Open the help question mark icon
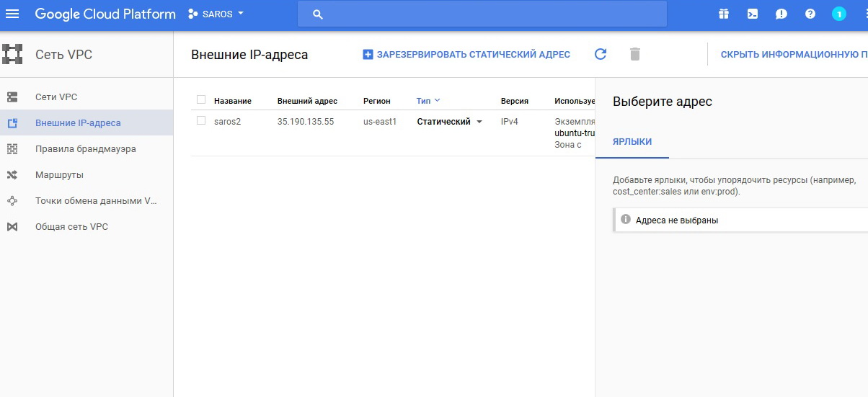Screen dimensions: 868x397 810,14
